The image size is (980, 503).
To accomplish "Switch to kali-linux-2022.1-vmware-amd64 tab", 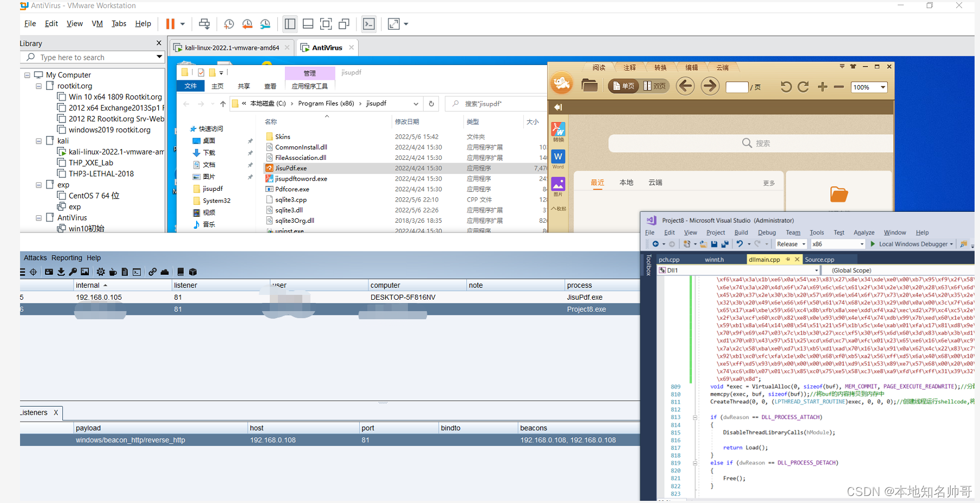I will tap(232, 48).
